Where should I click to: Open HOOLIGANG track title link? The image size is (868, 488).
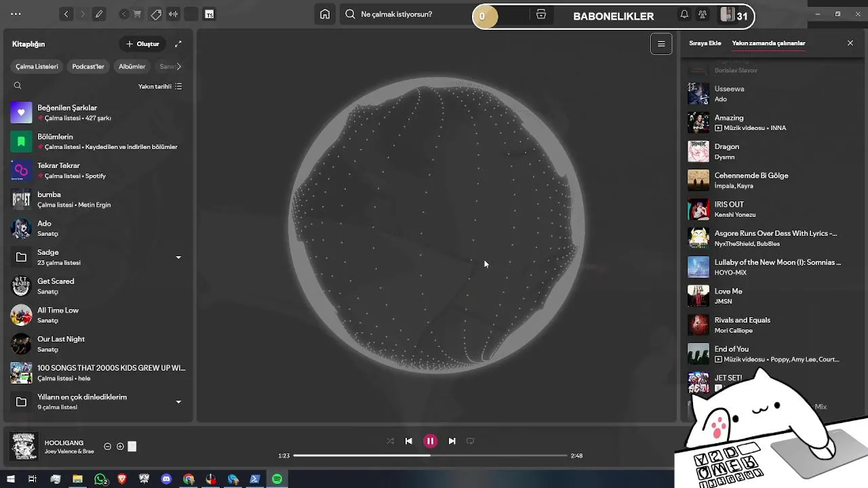(x=64, y=443)
